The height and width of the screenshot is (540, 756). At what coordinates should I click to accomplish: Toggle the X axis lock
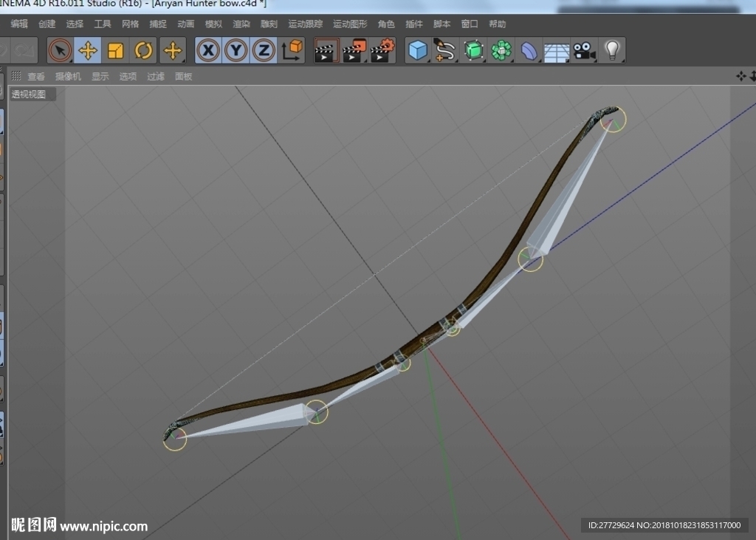[x=208, y=50]
